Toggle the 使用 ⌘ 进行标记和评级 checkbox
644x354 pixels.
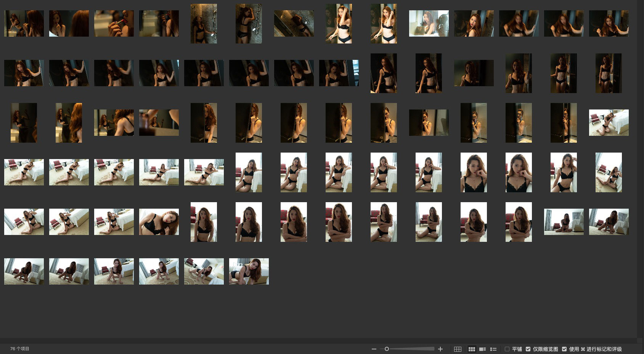tap(564, 349)
